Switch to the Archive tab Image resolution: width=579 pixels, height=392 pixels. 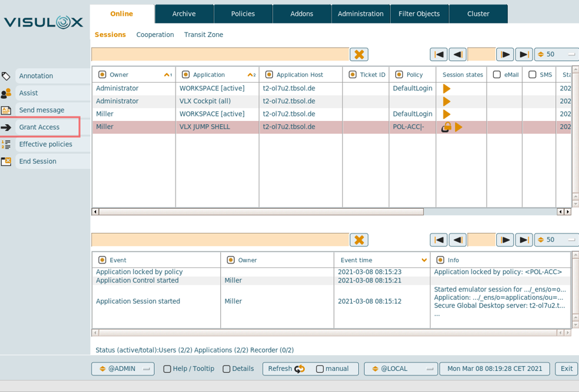[x=184, y=14]
